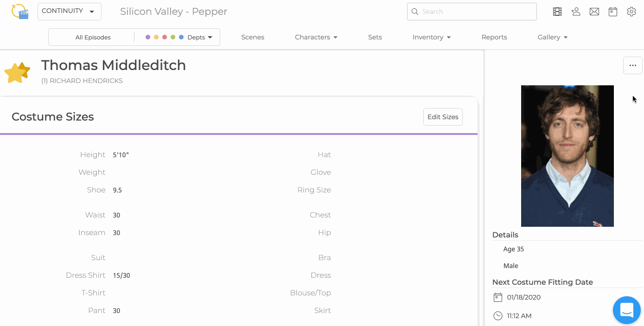Expand the Characters menu

316,37
